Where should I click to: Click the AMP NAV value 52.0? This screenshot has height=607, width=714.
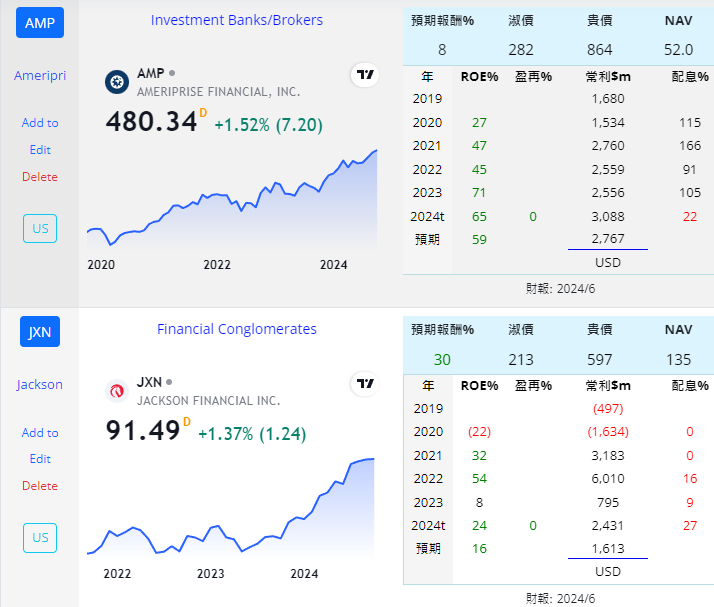point(678,49)
